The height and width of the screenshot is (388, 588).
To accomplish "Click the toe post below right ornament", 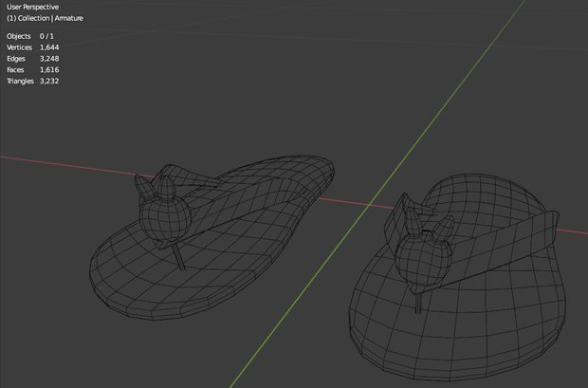I will click(418, 304).
